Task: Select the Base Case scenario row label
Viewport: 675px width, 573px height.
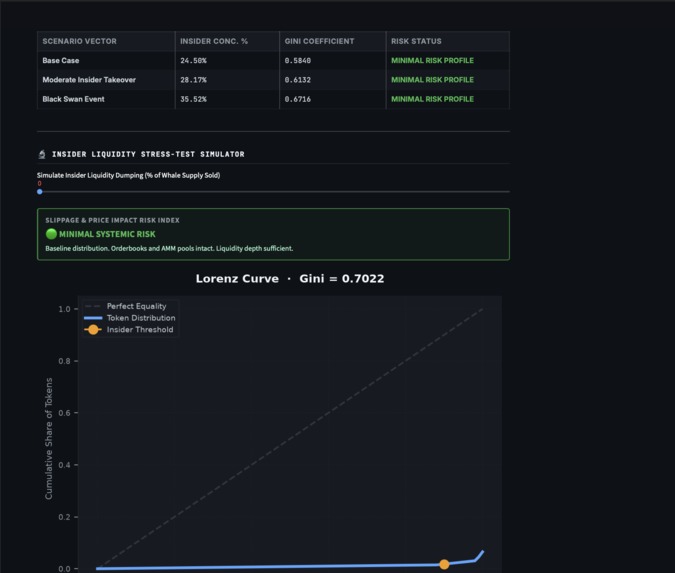Action: [61, 61]
